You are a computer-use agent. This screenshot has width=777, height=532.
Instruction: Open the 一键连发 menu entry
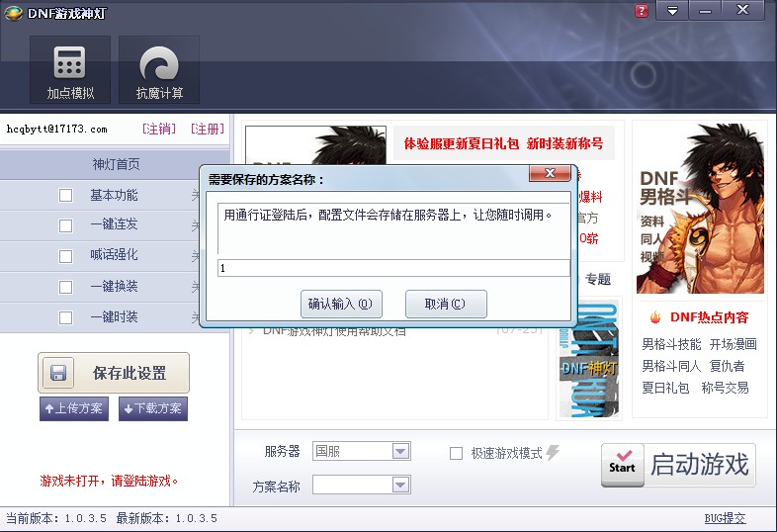(x=114, y=224)
